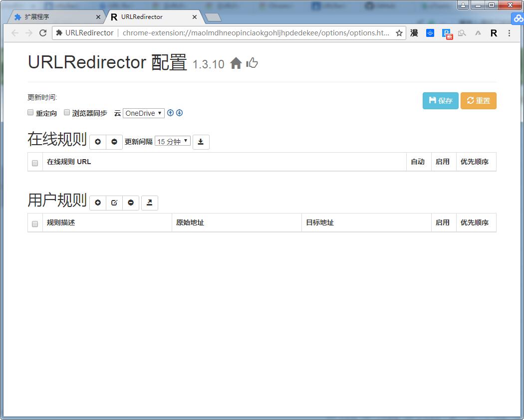The width and height of the screenshot is (524, 420).
Task: Open the URLRedirector home page icon
Action: pyautogui.click(x=236, y=63)
